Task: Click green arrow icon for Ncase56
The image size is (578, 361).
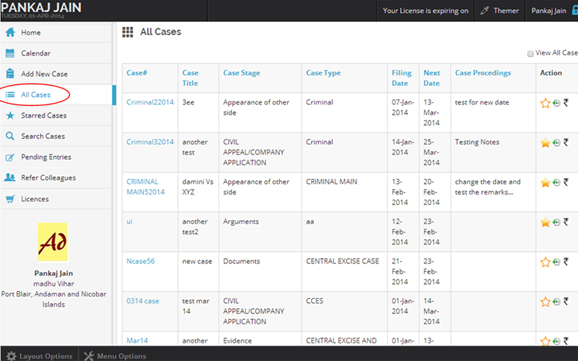Action: [x=556, y=262]
